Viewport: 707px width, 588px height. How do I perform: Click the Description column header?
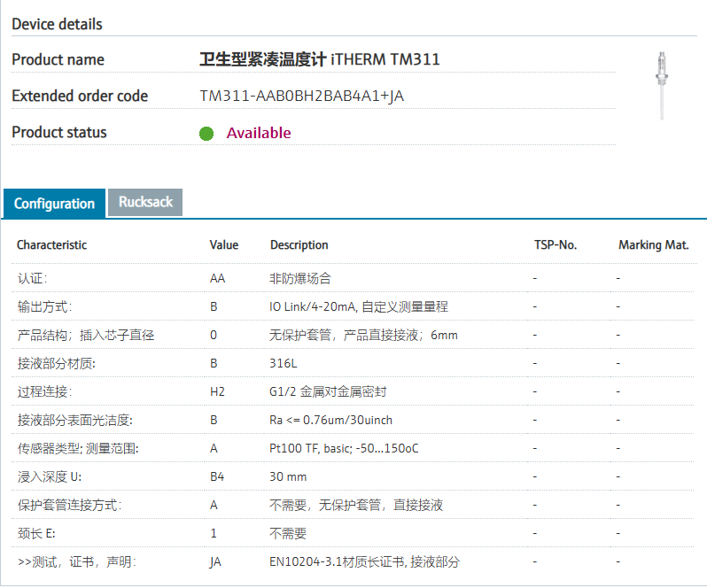[299, 244]
